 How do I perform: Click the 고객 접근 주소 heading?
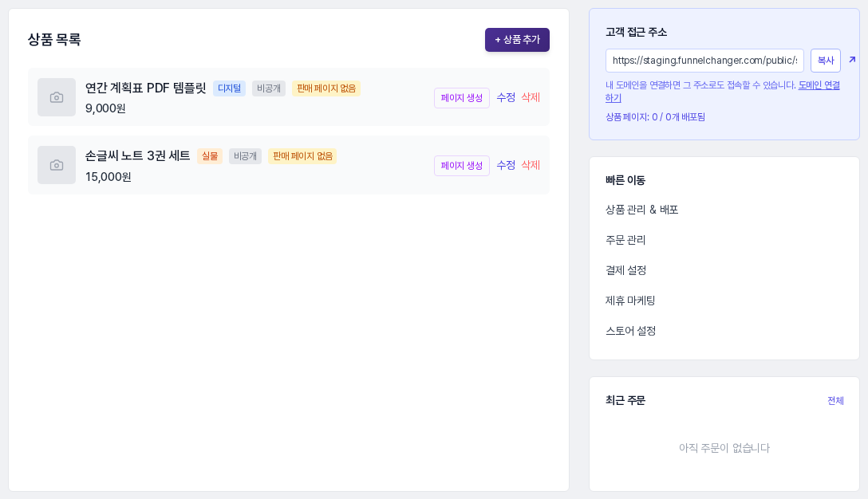click(x=636, y=32)
